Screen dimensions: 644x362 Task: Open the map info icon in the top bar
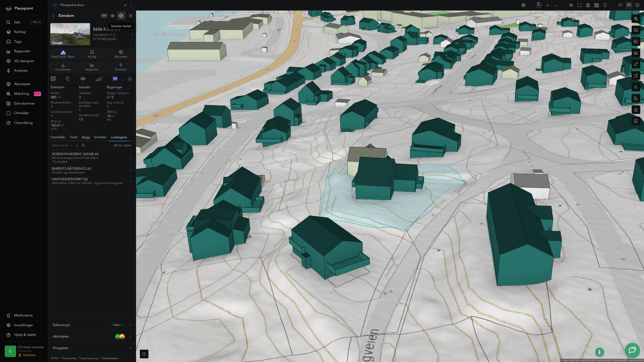(637, 5)
